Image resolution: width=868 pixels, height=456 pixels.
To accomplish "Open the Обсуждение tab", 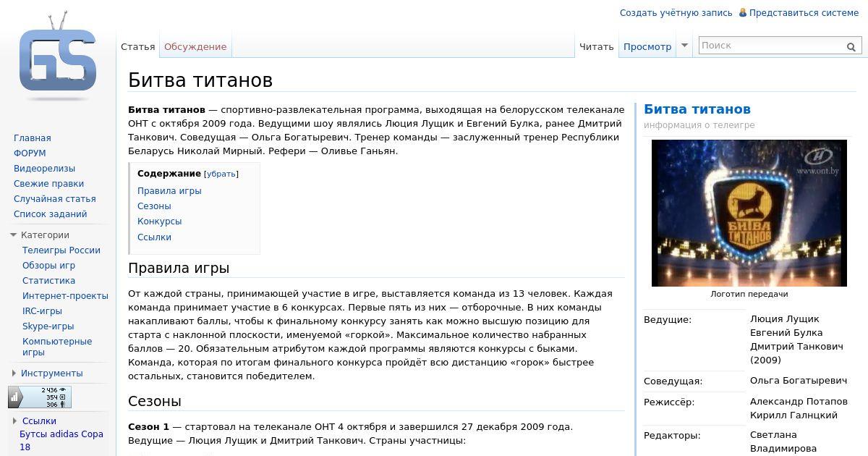I will 195,46.
